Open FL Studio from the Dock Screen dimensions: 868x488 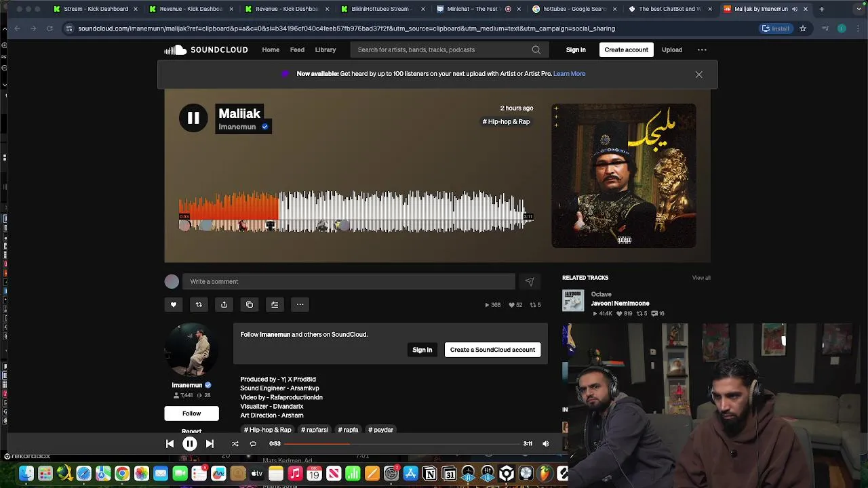coord(545,474)
